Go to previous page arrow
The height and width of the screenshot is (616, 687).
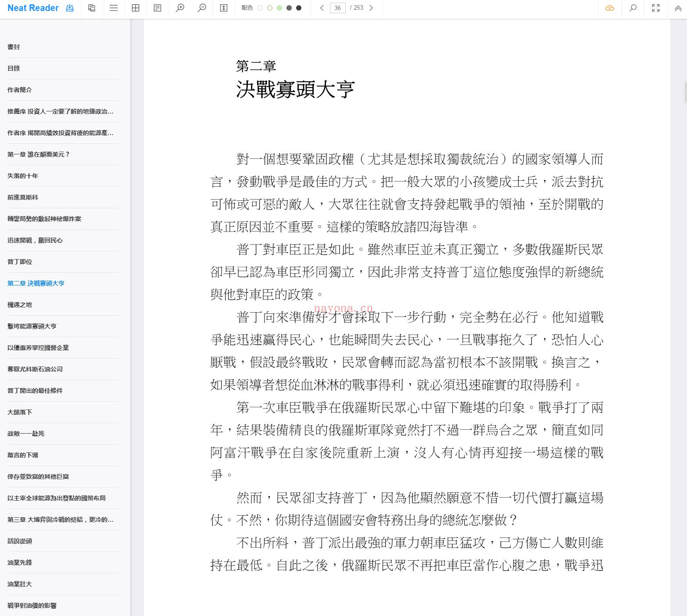click(322, 8)
